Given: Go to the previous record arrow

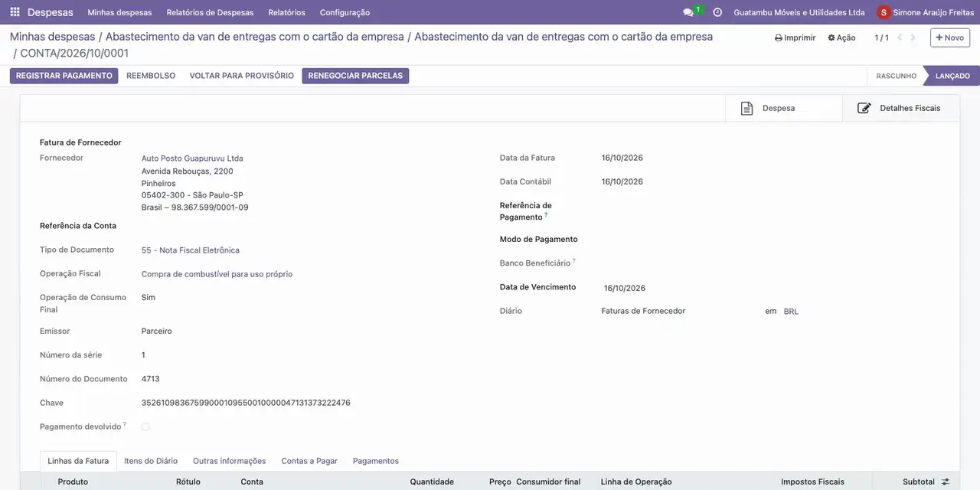Looking at the screenshot, I should click(900, 38).
